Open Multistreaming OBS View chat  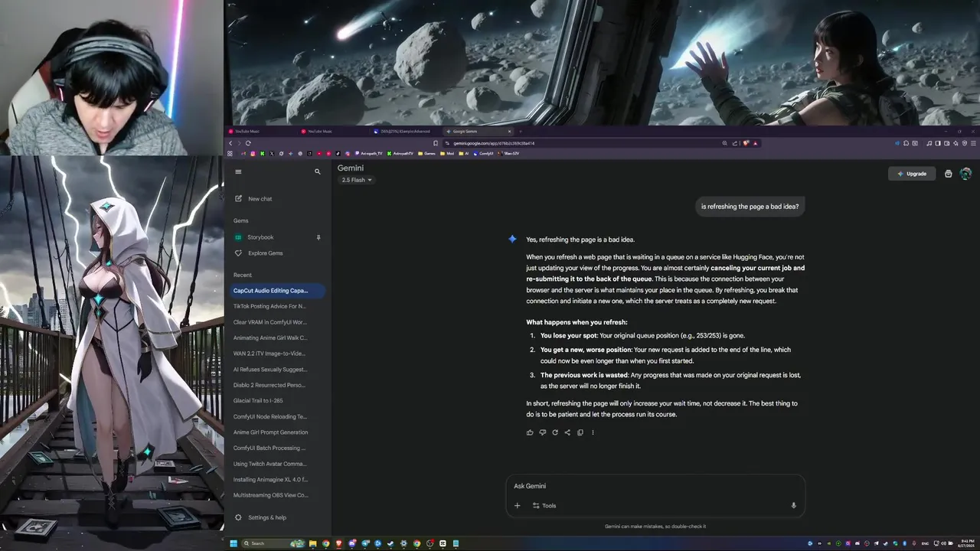[269, 495]
